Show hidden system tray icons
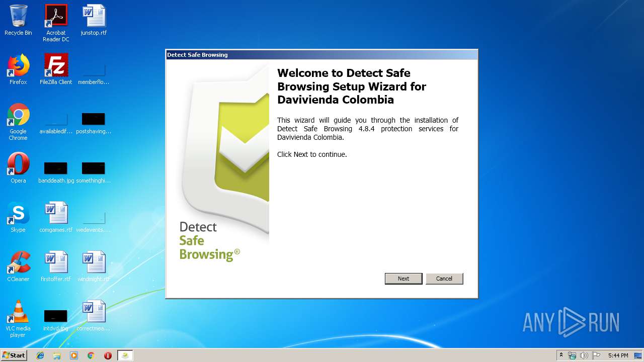 [561, 355]
